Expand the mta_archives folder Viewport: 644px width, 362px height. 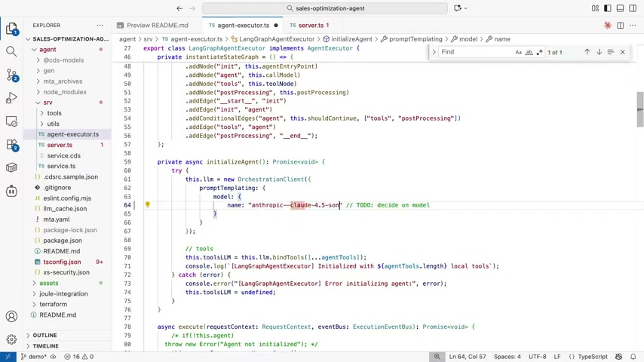coord(38,81)
